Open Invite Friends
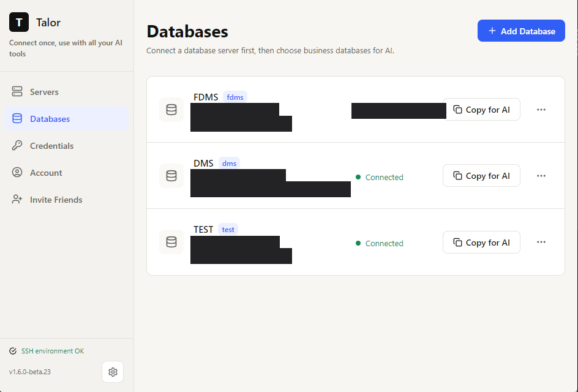Image resolution: width=578 pixels, height=392 pixels. tap(66, 200)
